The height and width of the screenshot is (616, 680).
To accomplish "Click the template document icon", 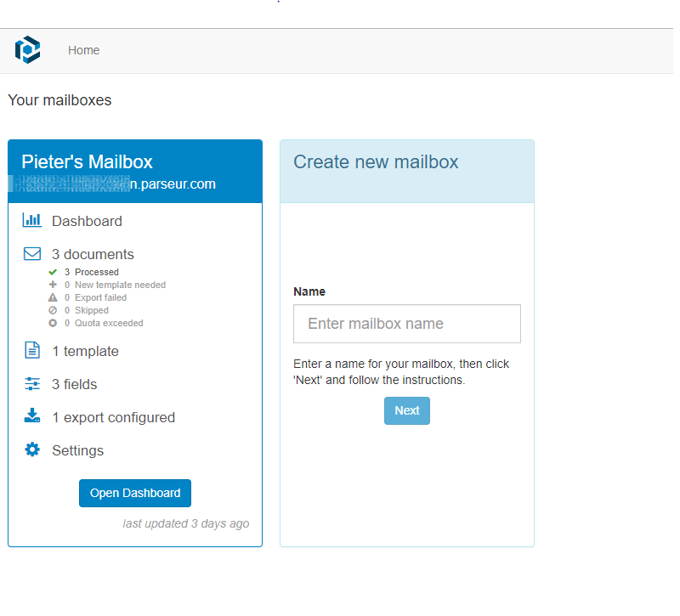I will 32,350.
